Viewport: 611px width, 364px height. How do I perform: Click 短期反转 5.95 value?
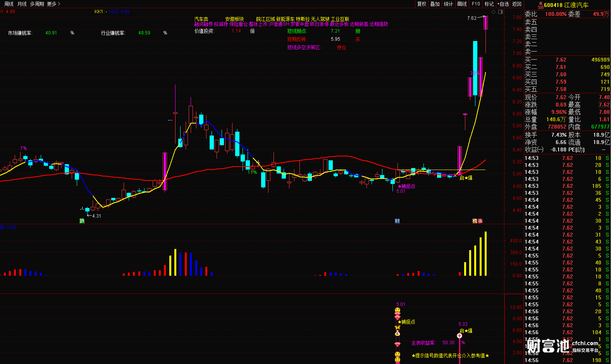click(x=336, y=39)
